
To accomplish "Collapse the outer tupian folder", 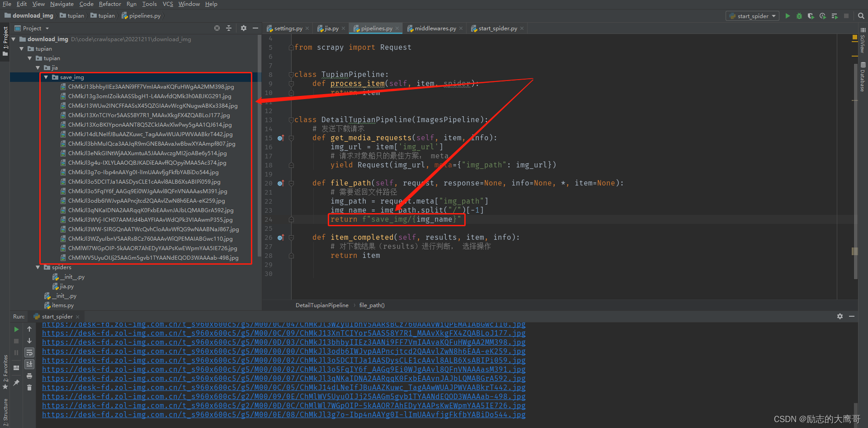I will click(x=22, y=49).
